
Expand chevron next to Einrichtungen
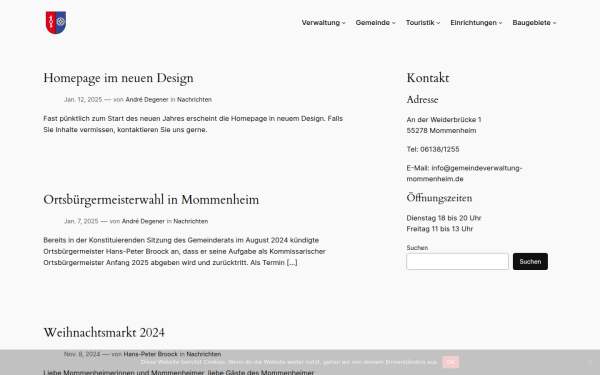pyautogui.click(x=501, y=23)
